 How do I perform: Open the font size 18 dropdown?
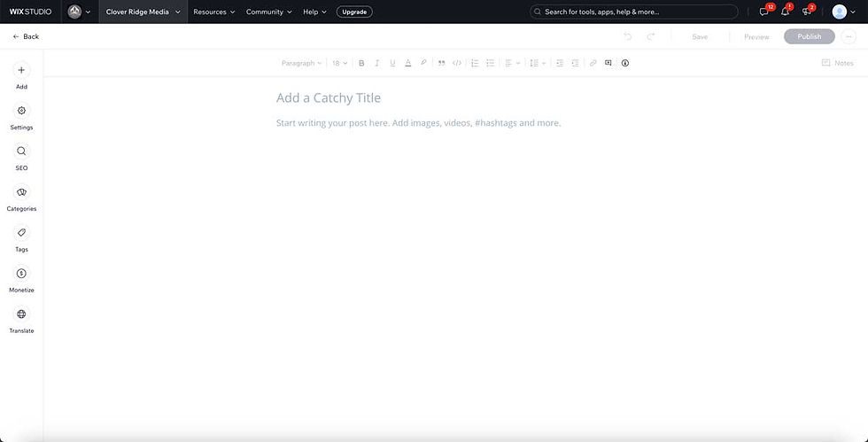pyautogui.click(x=339, y=63)
